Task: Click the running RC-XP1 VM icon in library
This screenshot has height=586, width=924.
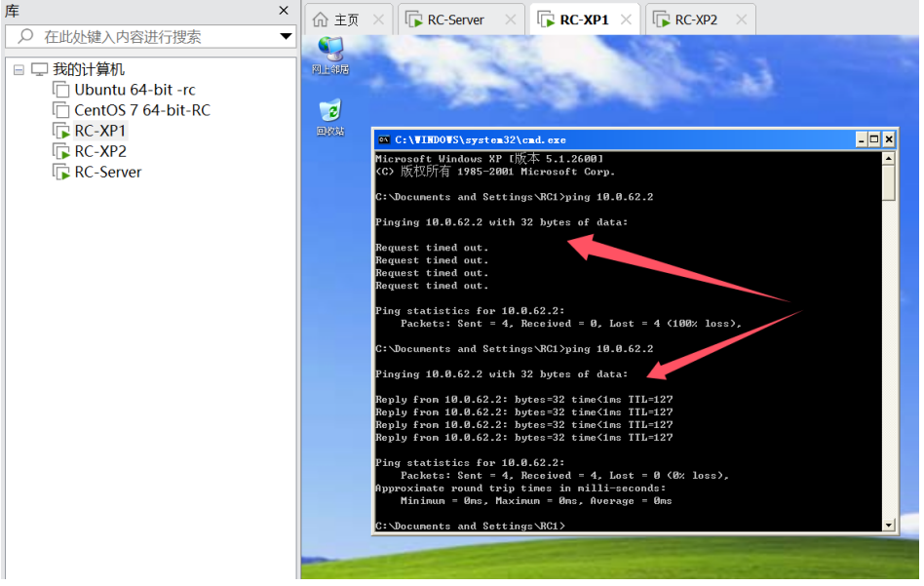Action: pos(61,131)
